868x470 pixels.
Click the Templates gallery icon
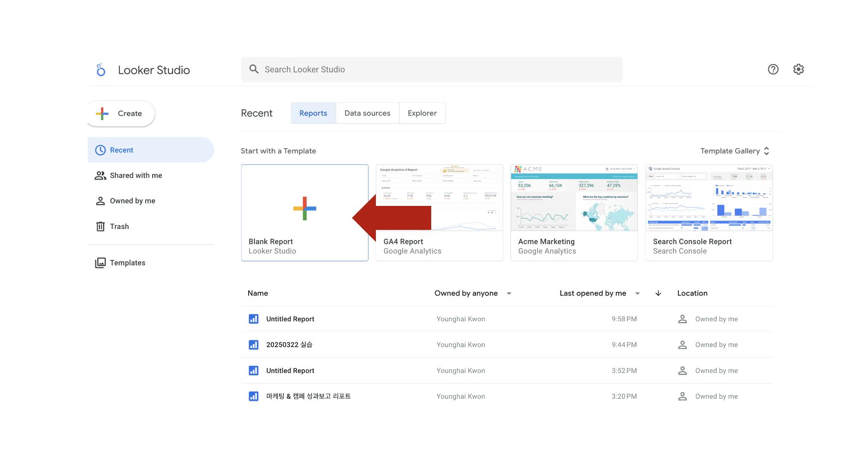100,263
